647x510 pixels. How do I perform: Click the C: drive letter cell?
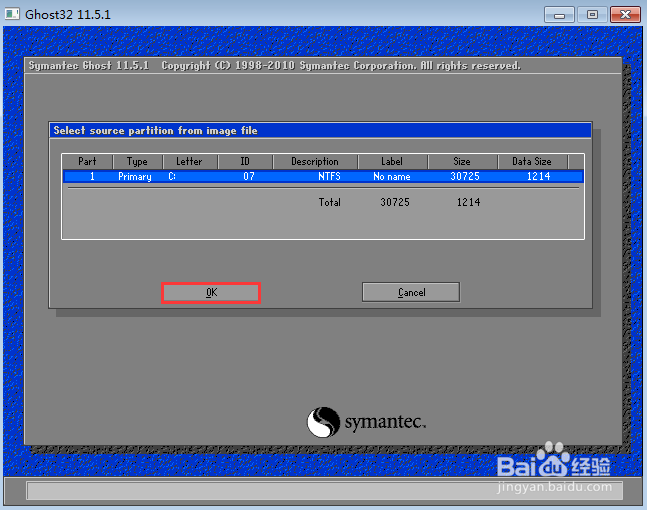point(172,177)
